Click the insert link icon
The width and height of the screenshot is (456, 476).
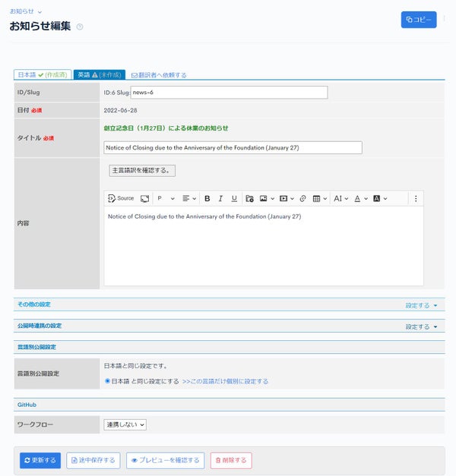click(302, 199)
